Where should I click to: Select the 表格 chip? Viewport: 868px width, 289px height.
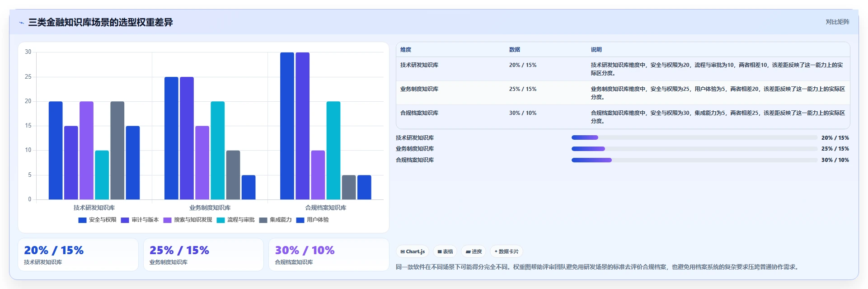445,251
